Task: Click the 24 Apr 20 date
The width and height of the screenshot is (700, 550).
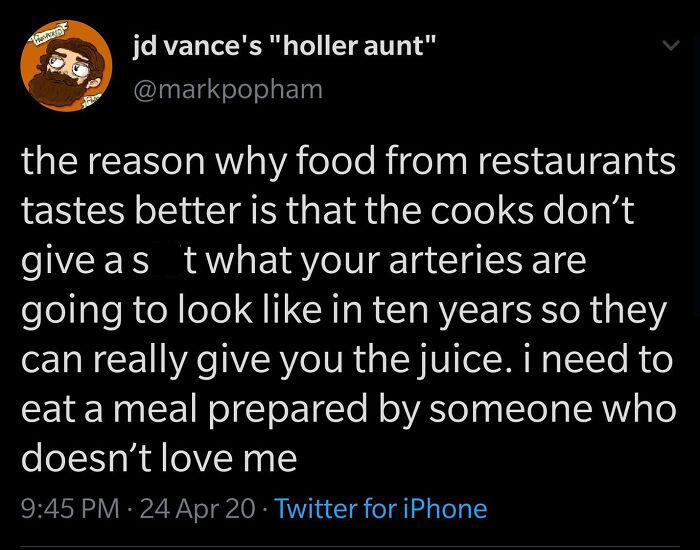Action: coord(197,509)
